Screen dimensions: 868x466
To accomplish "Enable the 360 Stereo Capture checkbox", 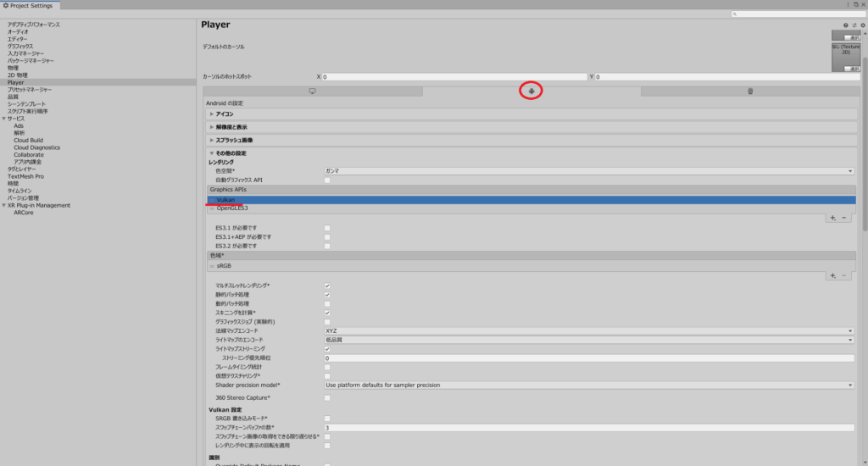I will tap(327, 398).
